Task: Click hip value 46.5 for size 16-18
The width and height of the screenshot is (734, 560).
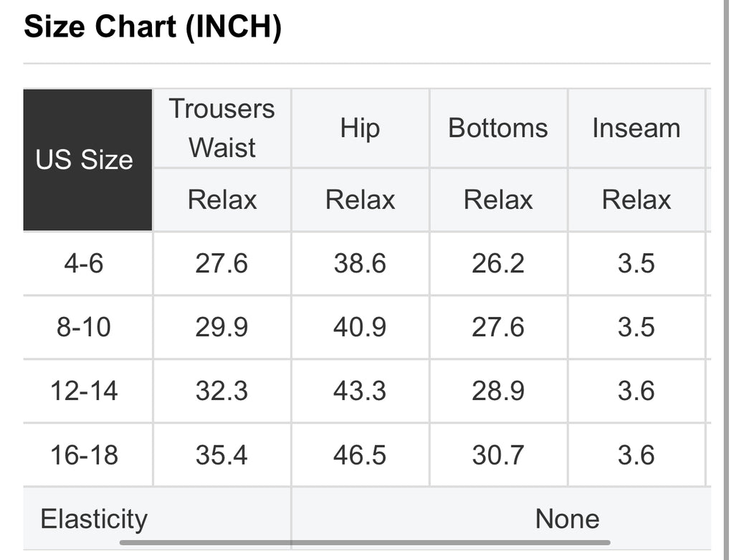Action: (360, 455)
